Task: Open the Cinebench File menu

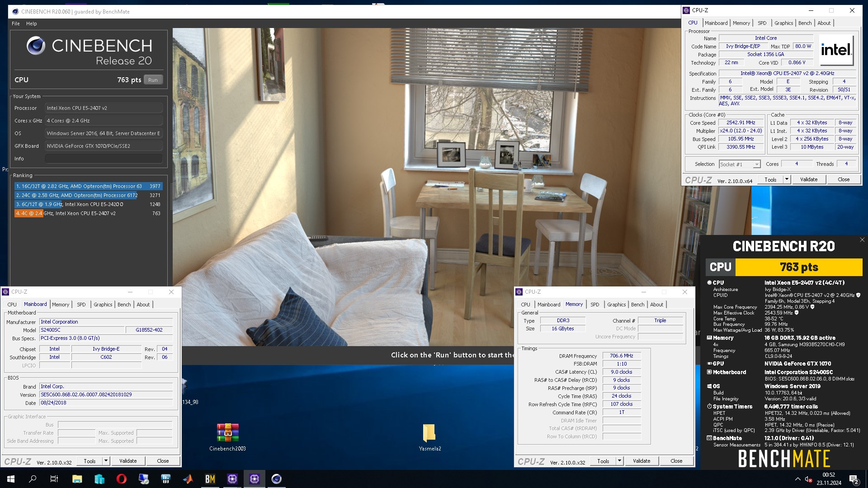Action: click(16, 23)
